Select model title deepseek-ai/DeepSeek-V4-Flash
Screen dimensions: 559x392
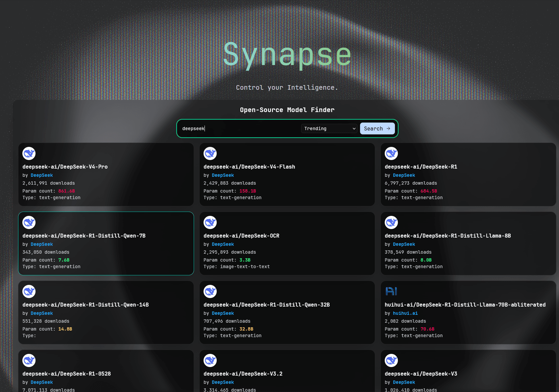[x=249, y=167]
